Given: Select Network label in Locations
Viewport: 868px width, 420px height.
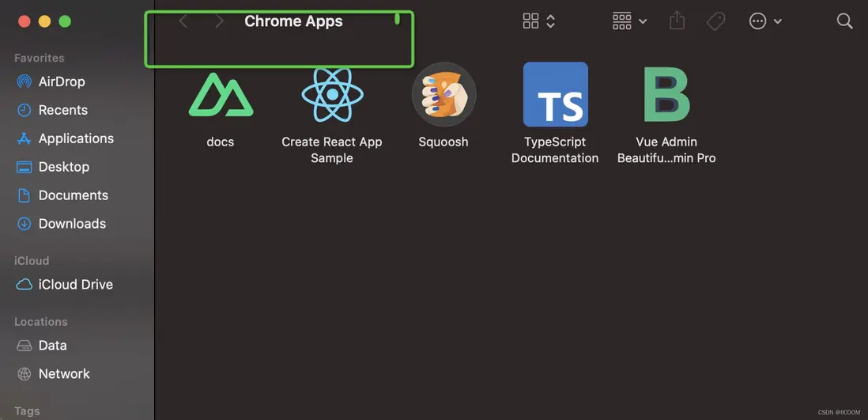Looking at the screenshot, I should [x=64, y=374].
